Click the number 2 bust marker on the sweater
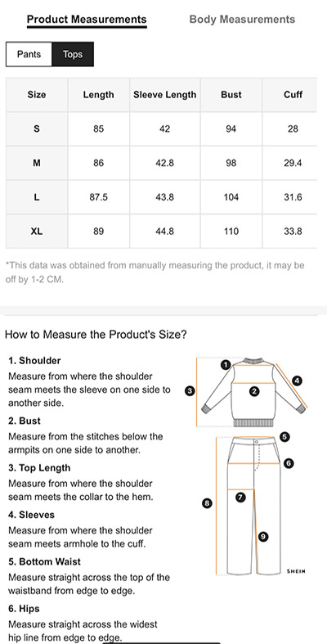Image resolution: width=327 pixels, height=644 pixels. coord(254,391)
